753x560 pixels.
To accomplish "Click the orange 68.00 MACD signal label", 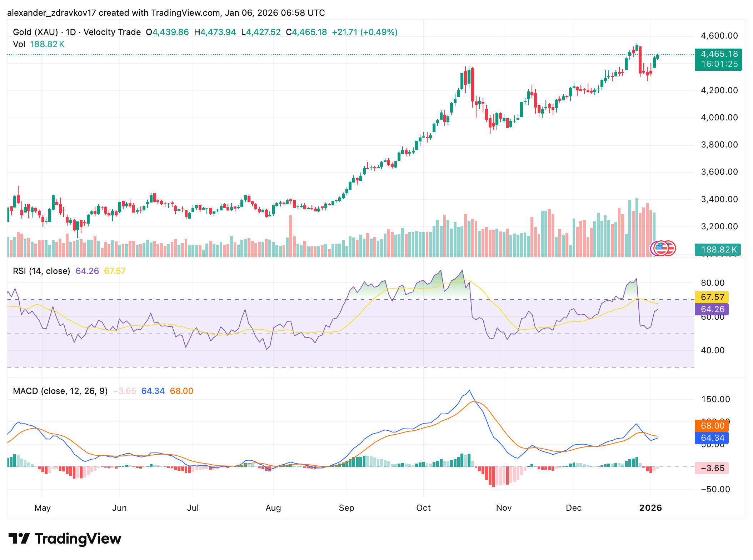I will (712, 426).
